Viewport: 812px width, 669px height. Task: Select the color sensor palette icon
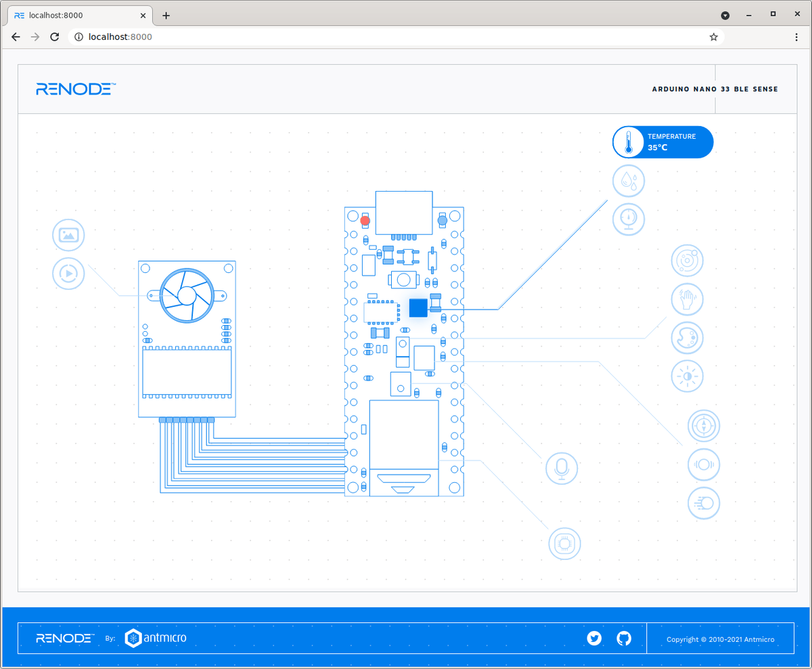(687, 337)
